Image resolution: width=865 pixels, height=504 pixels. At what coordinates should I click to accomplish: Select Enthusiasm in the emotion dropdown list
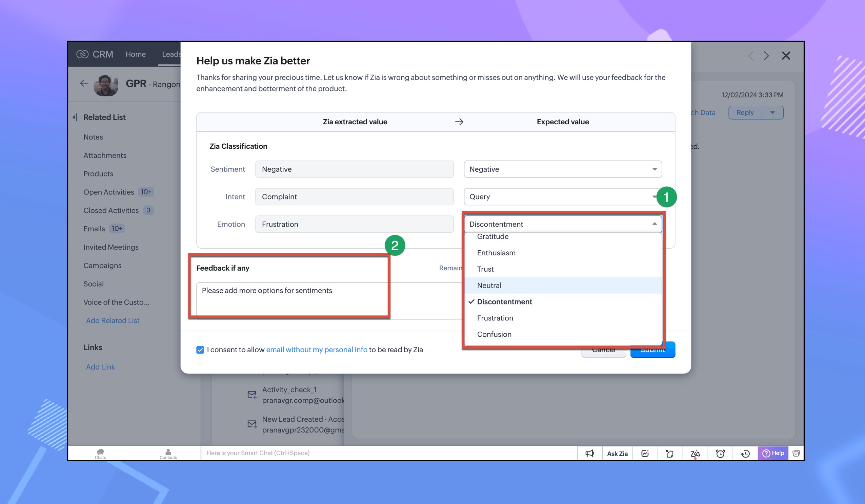point(496,253)
